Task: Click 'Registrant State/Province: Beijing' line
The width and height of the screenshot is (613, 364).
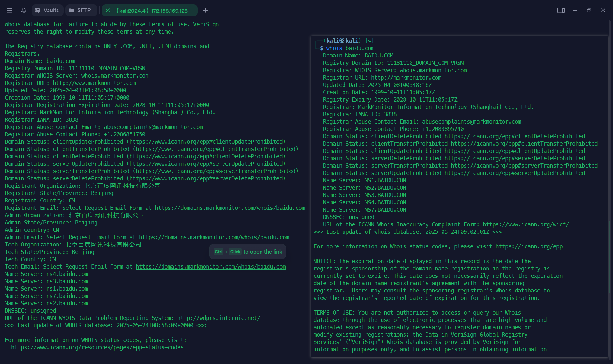Action: 59,193
